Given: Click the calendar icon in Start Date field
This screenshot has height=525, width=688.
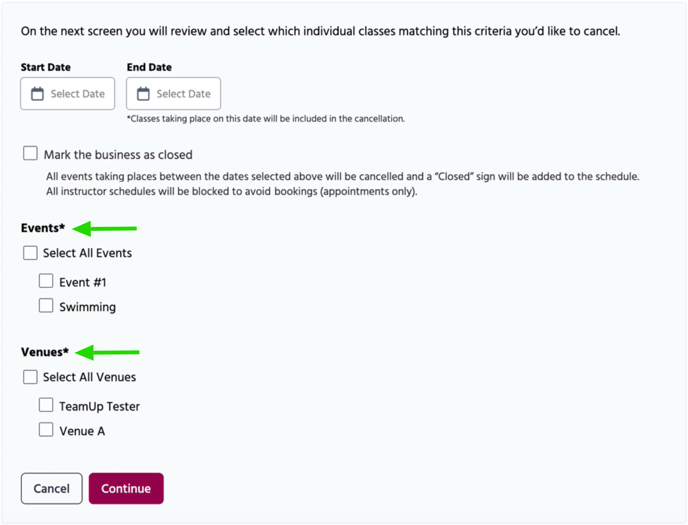Looking at the screenshot, I should (x=38, y=94).
